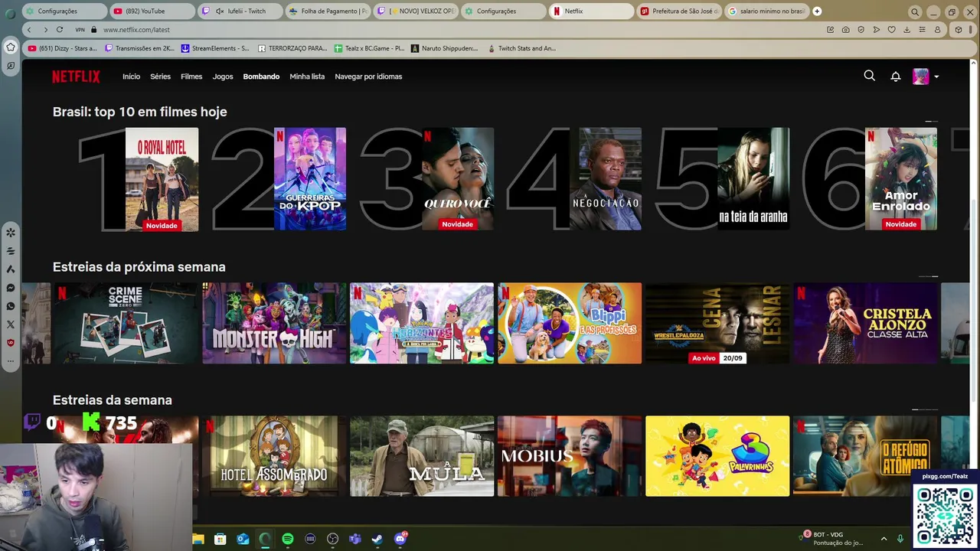Open X (Twitter) in the browser sidebar

pyautogui.click(x=11, y=324)
